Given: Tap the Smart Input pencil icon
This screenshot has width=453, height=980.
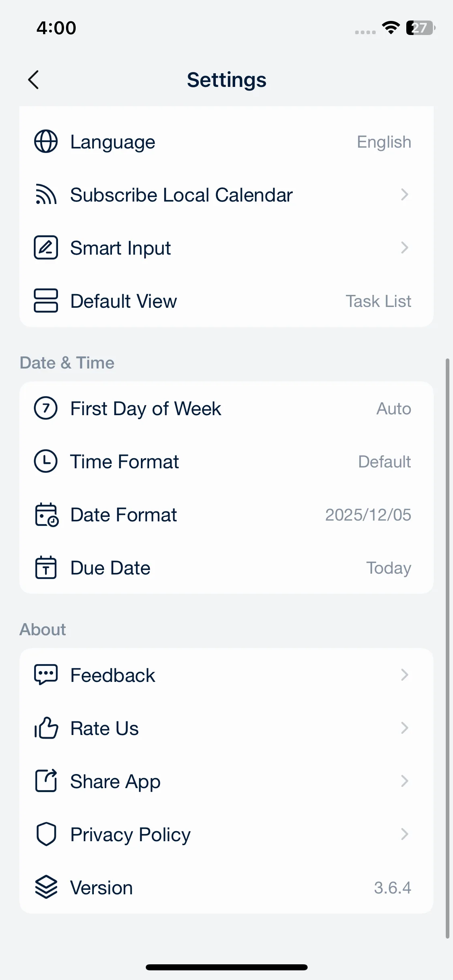Looking at the screenshot, I should click(x=46, y=248).
